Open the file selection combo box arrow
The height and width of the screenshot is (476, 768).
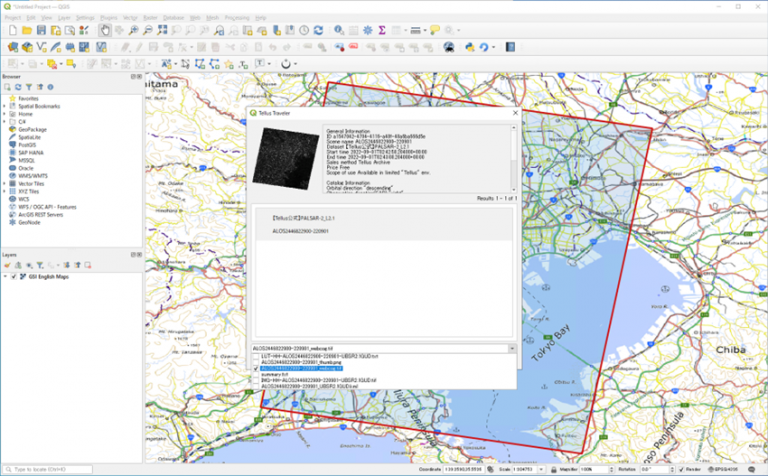pyautogui.click(x=512, y=348)
